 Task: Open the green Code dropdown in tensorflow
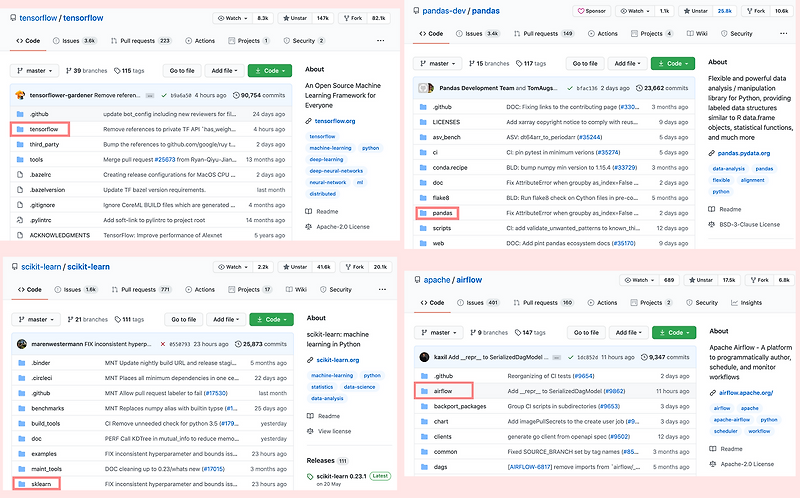(x=270, y=71)
